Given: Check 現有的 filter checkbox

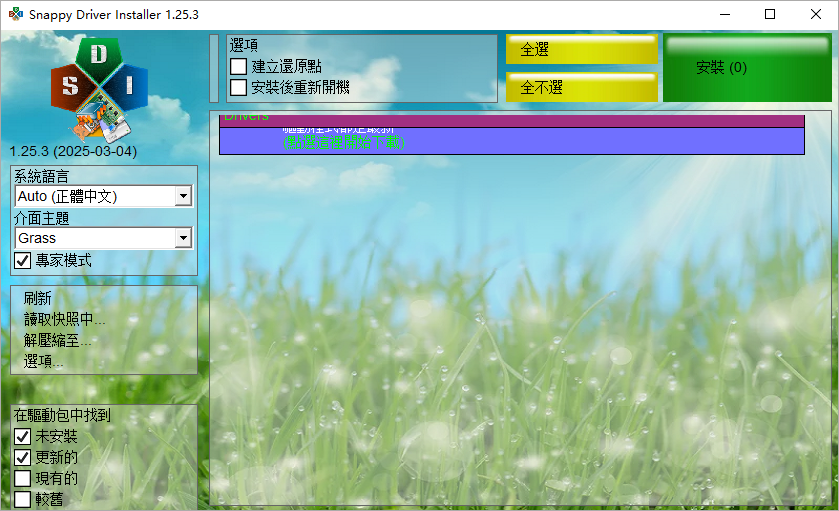Looking at the screenshot, I should [22, 478].
